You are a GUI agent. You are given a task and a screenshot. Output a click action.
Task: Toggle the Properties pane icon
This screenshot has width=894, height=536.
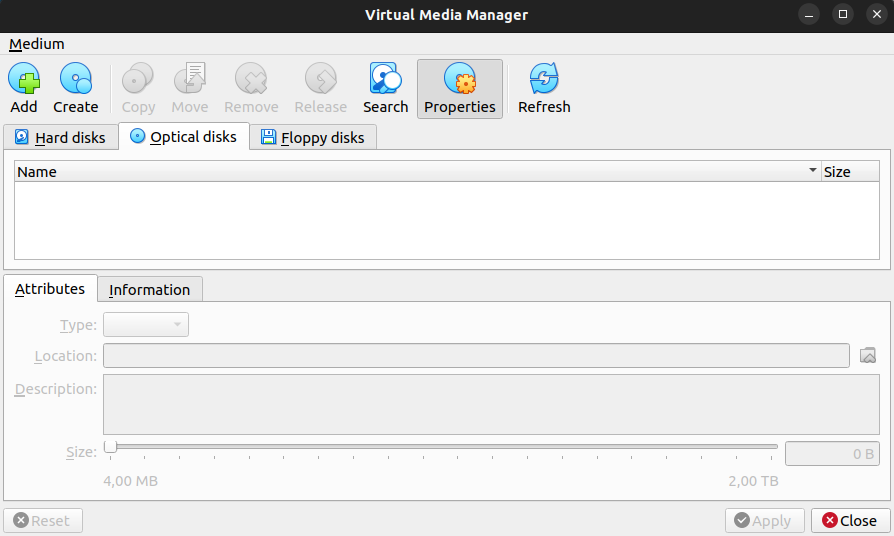point(460,79)
